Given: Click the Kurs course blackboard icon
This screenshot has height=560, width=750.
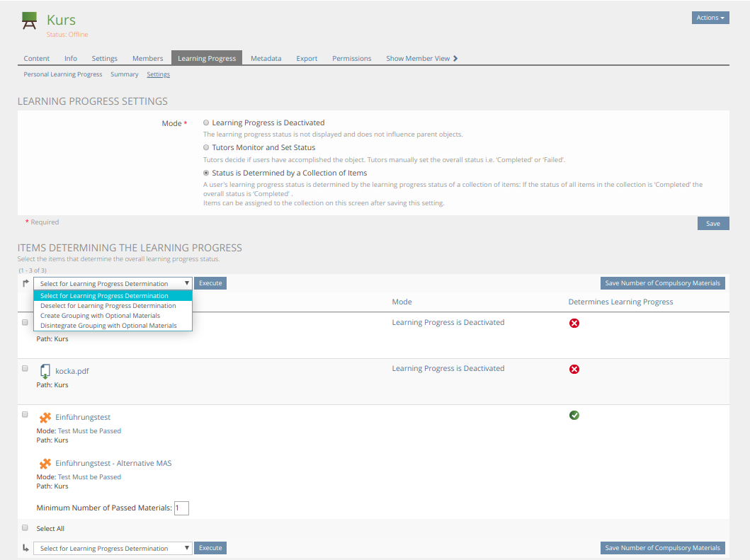Looking at the screenshot, I should click(x=29, y=21).
